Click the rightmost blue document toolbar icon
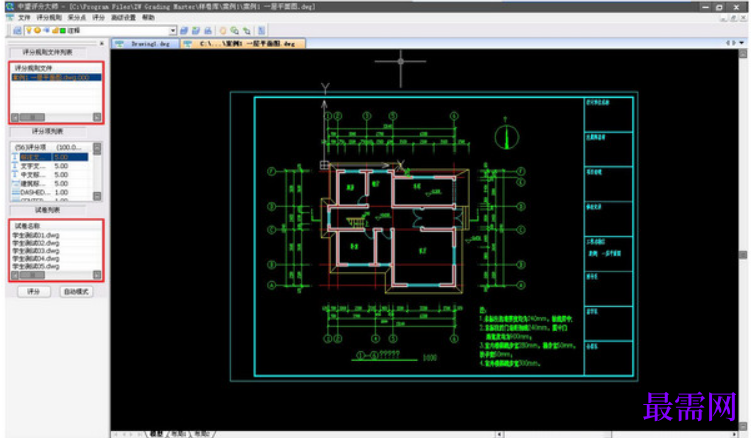Screen dimensions: 755x438 point(261,31)
